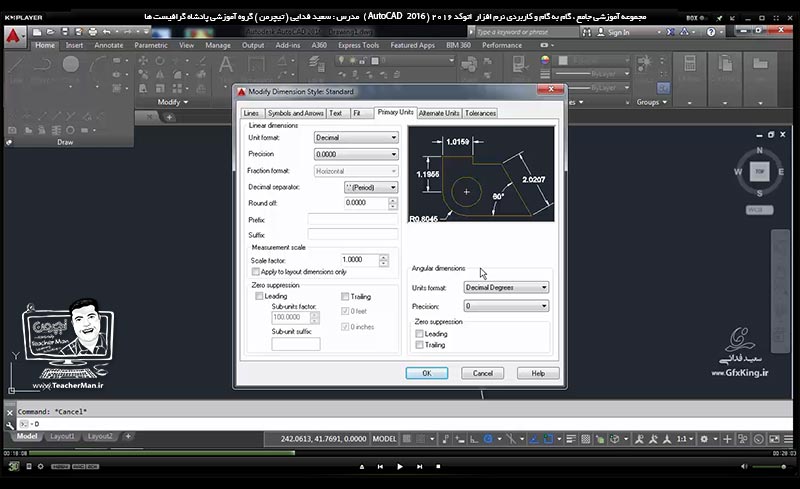
Task: Open the Unit format Decimal dropdown
Action: [x=356, y=137]
